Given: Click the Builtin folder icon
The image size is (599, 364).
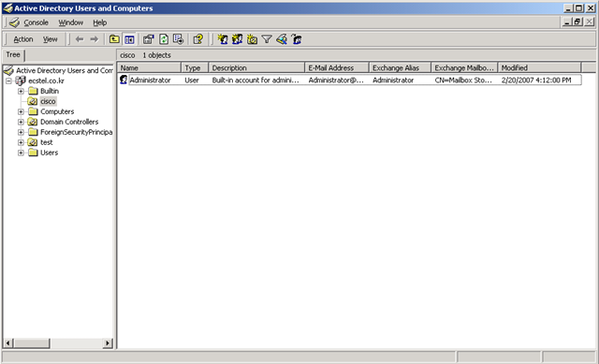Looking at the screenshot, I should 34,91.
